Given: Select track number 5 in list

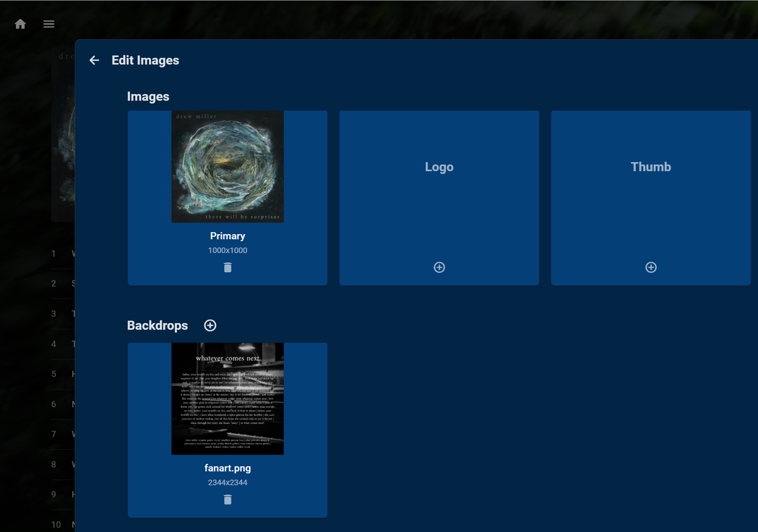Looking at the screenshot, I should point(54,374).
